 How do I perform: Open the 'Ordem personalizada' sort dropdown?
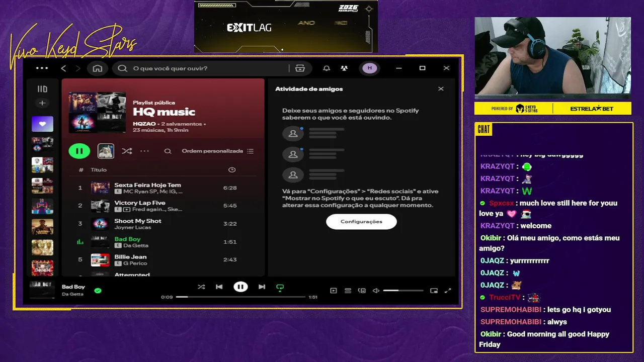218,151
